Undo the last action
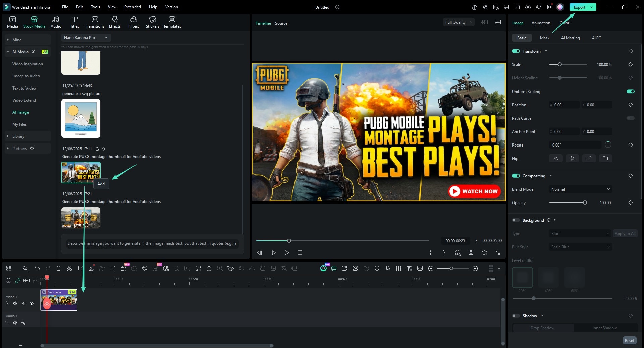Viewport: 644px width, 348px height. point(37,268)
